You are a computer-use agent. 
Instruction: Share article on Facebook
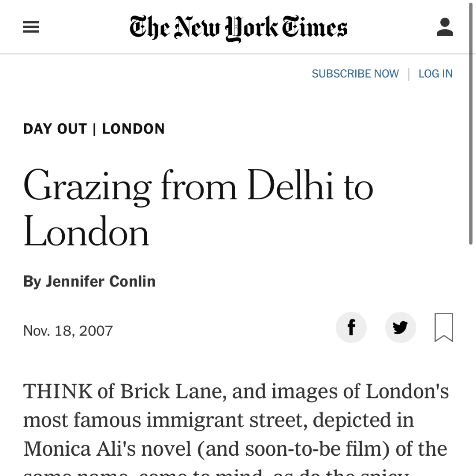coord(351,327)
